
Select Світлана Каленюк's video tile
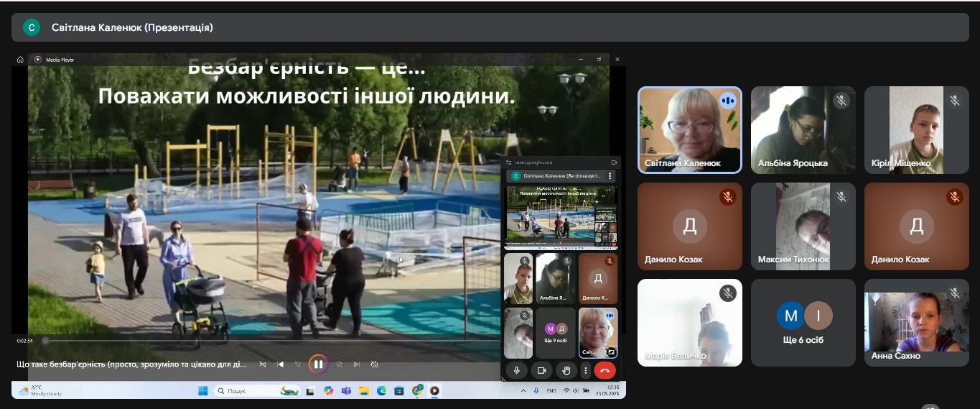coord(689,130)
